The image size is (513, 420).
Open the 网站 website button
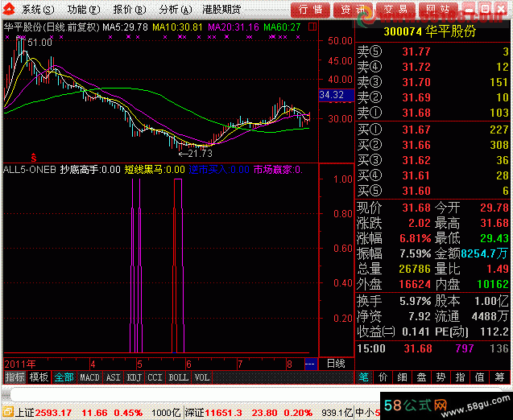pos(438,10)
